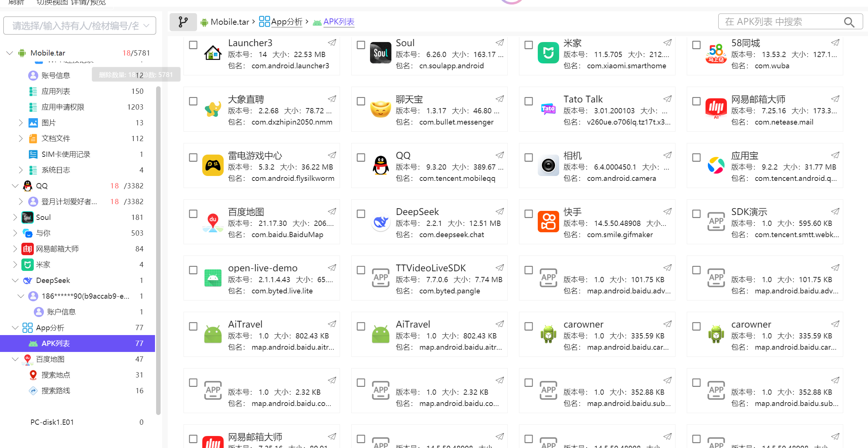Expand the 与你 tree node
Image resolution: width=868 pixels, height=448 pixels.
coord(15,233)
